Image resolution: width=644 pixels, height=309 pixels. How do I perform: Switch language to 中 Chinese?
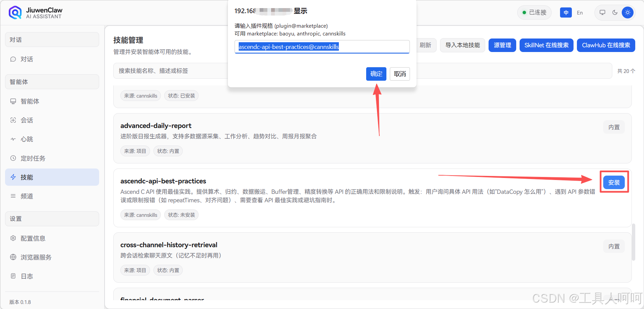click(566, 12)
